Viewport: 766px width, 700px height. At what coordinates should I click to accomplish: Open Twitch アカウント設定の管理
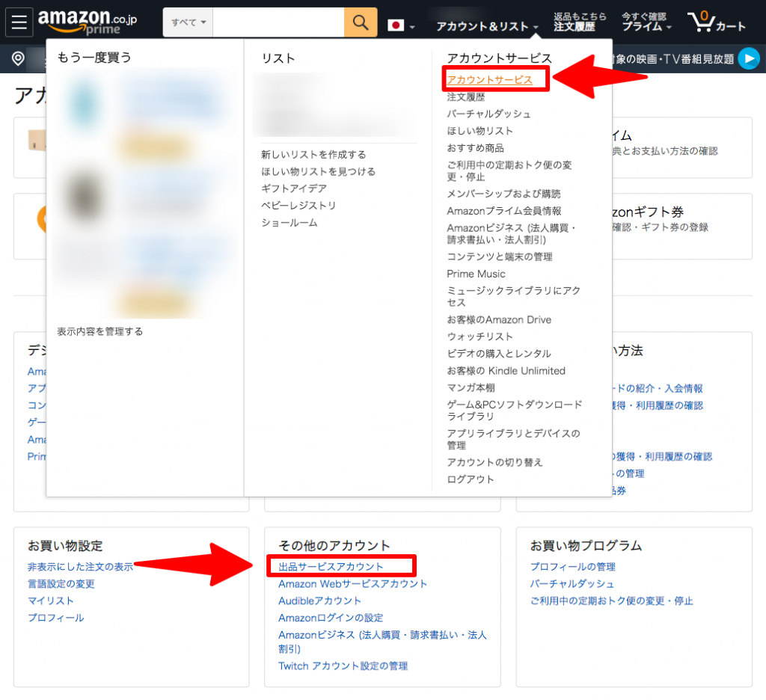[x=343, y=666]
